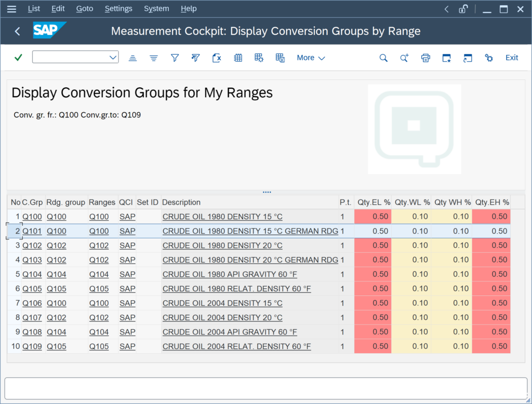Click the Exit button in the toolbar
This screenshot has width=532, height=404.
[512, 58]
